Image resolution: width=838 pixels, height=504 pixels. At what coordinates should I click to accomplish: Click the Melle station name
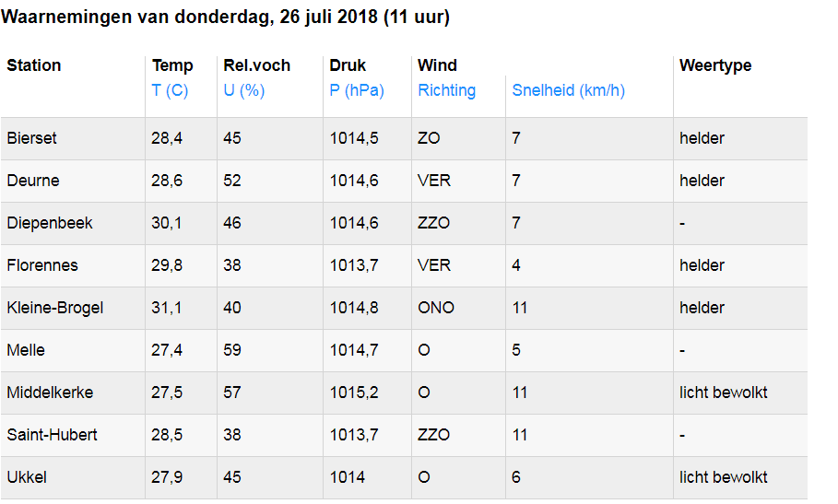(26, 350)
